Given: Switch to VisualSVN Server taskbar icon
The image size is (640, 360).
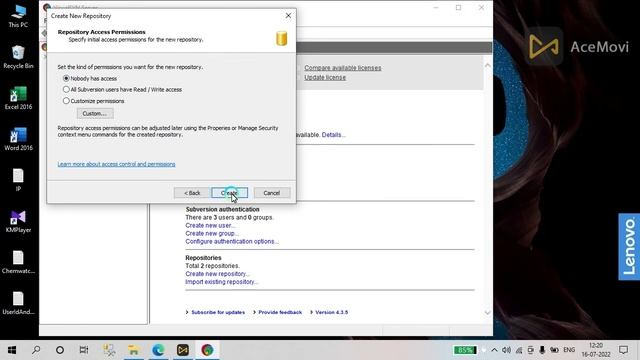Looking at the screenshot, I should click(x=207, y=350).
